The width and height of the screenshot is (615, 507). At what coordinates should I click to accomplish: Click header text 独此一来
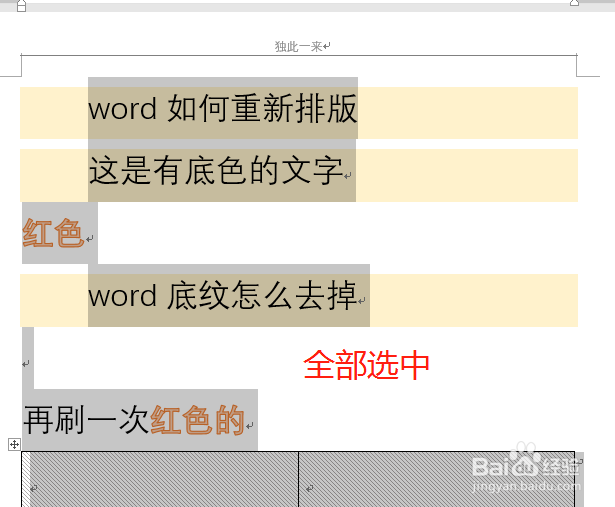coord(298,47)
